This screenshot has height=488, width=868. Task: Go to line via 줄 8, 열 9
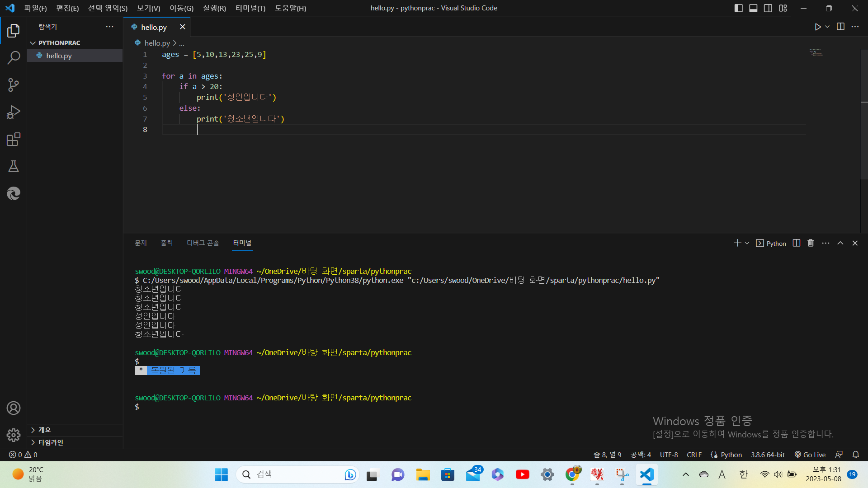pos(607,455)
